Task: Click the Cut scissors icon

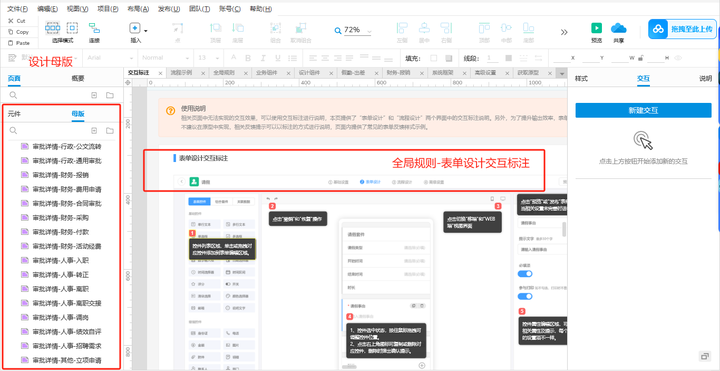Action: tap(11, 21)
